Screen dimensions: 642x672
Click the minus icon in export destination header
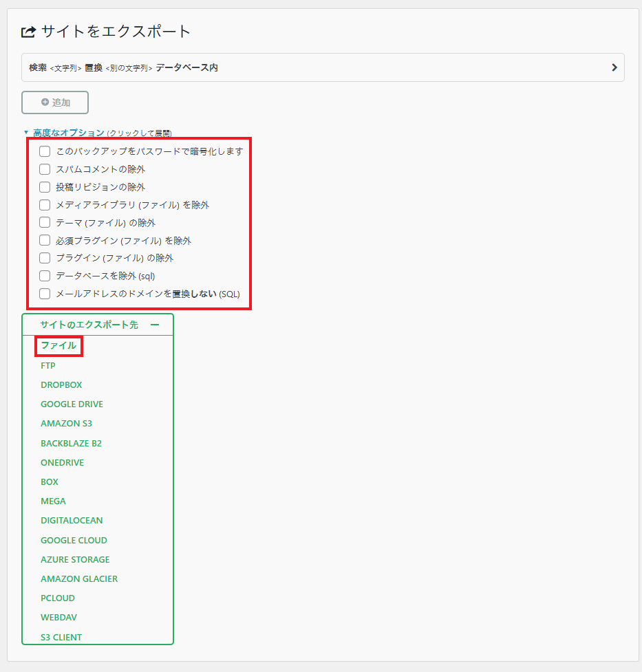tap(155, 325)
